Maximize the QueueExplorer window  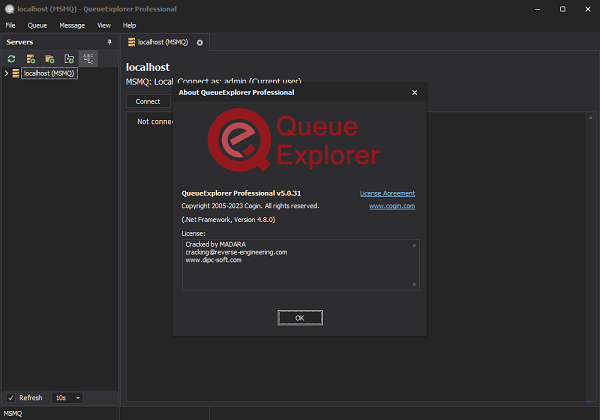click(562, 9)
